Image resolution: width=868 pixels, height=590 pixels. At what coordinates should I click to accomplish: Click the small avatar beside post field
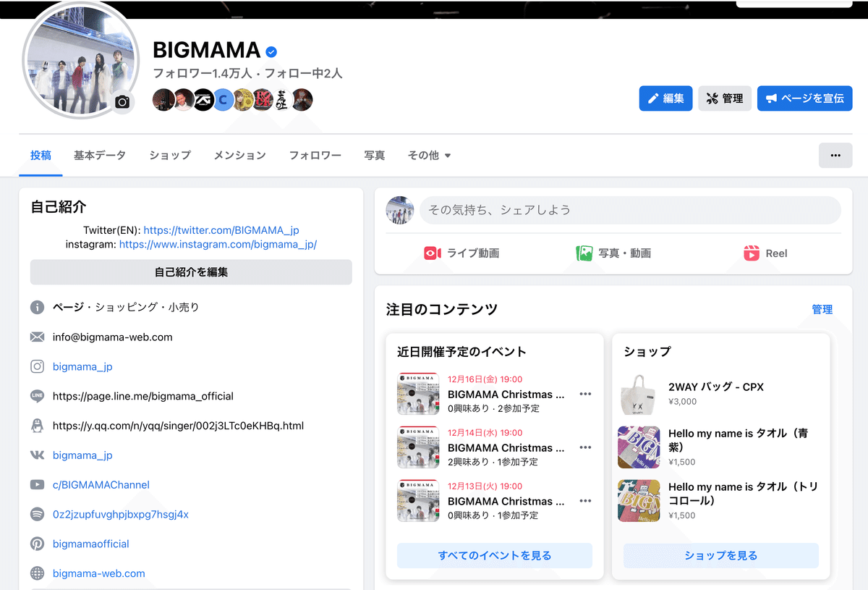(x=400, y=210)
